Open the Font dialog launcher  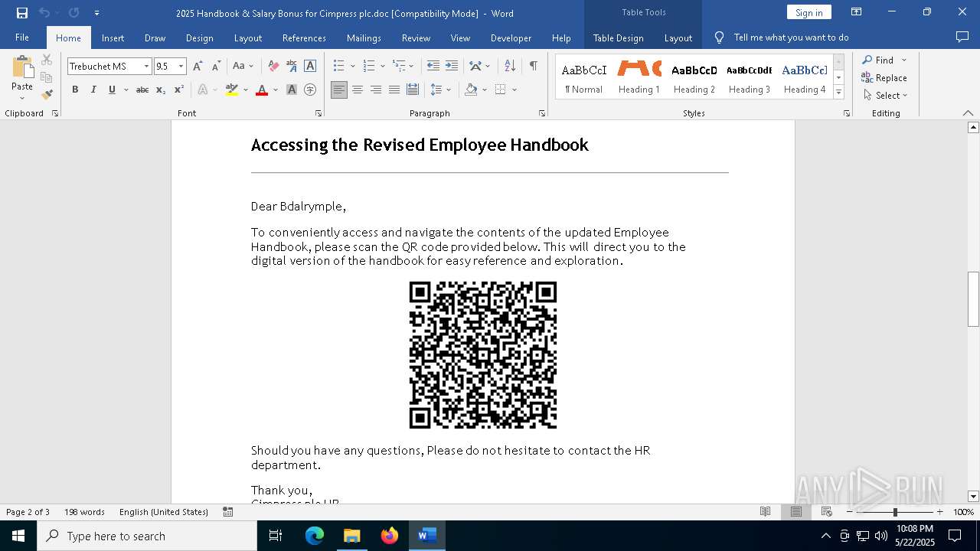(318, 113)
